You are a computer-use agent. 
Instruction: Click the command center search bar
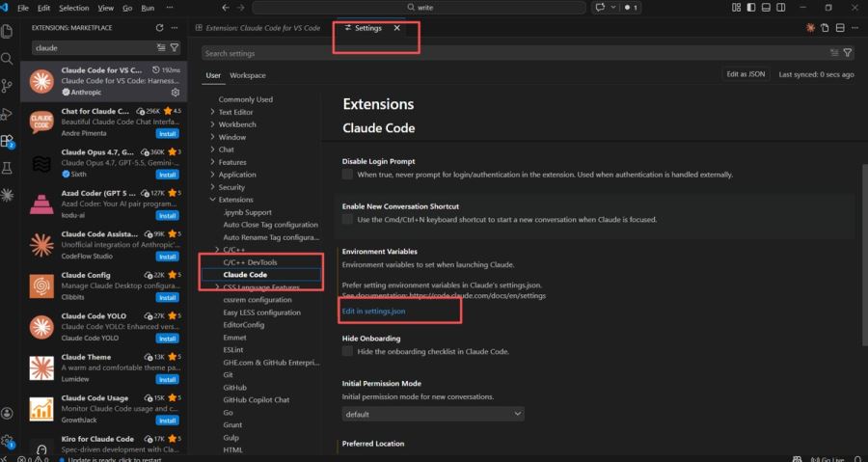click(420, 8)
